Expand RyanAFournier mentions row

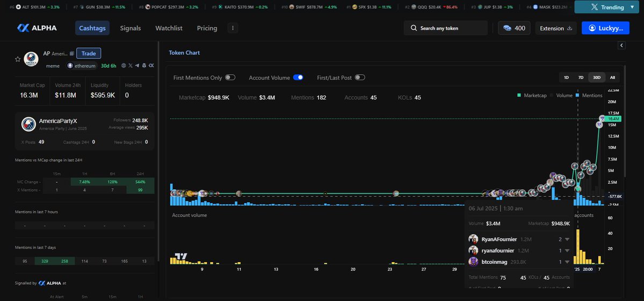tap(567, 239)
